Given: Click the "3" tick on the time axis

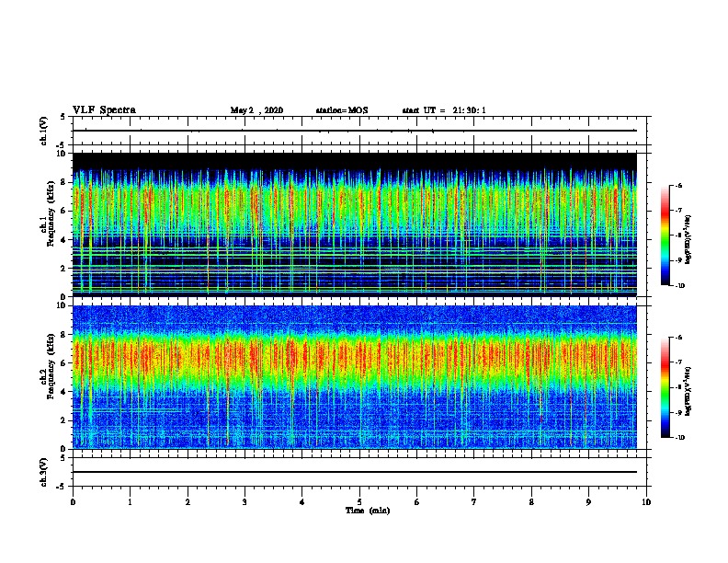Looking at the screenshot, I should pos(245,502).
